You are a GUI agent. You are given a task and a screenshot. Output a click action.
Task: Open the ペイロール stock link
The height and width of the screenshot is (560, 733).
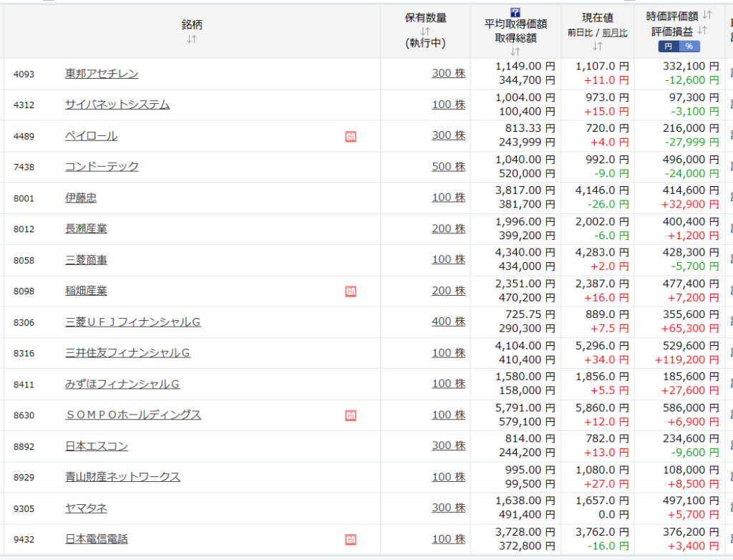coord(91,135)
